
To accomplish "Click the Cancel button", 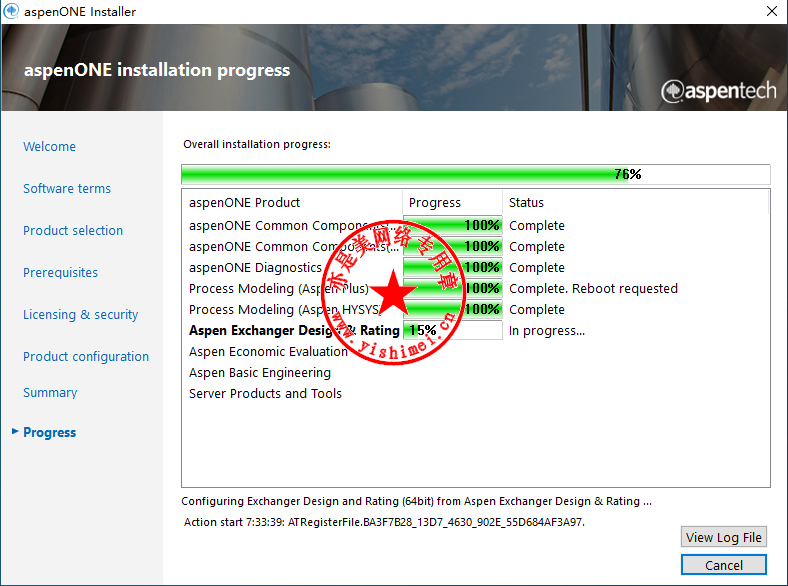I will coord(724,565).
